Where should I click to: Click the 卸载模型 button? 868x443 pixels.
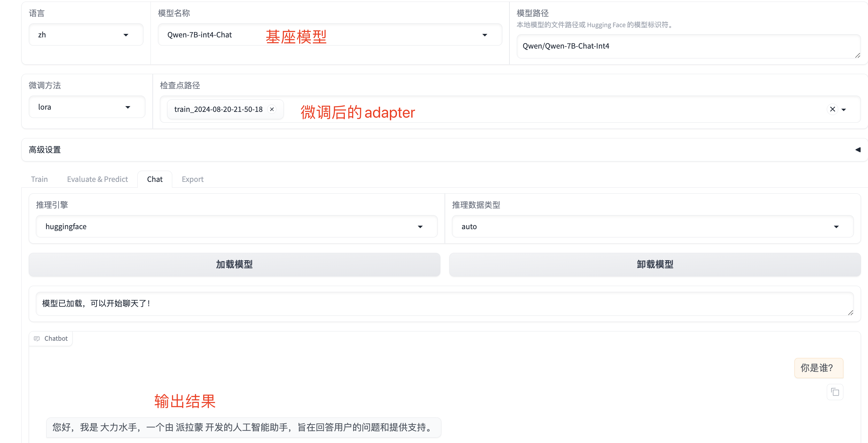pyautogui.click(x=655, y=264)
